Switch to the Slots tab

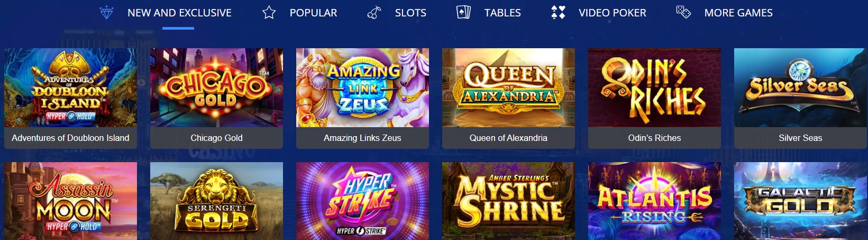point(410,13)
